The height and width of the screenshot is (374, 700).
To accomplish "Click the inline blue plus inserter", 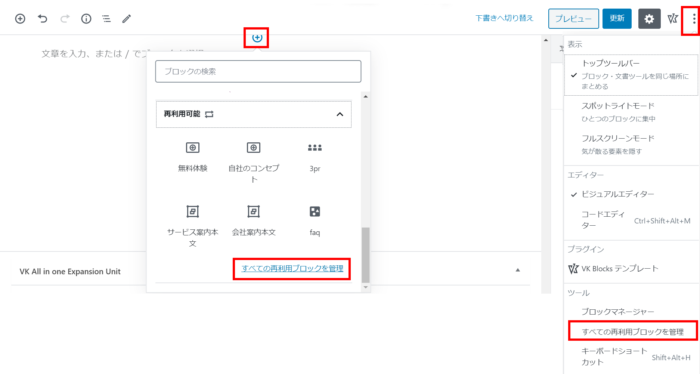I will 257,38.
